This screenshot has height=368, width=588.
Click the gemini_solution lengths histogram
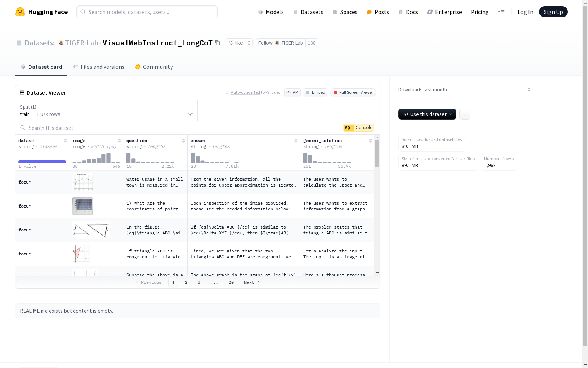click(x=327, y=158)
